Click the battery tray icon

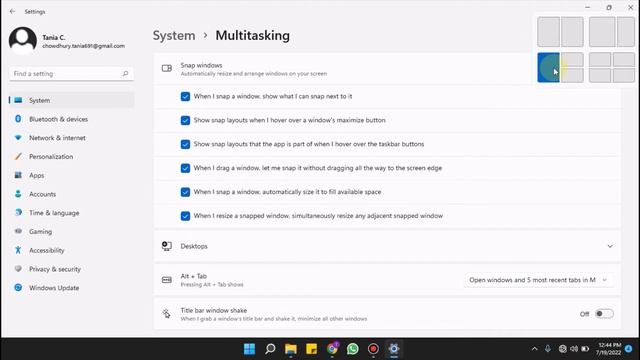[585, 349]
